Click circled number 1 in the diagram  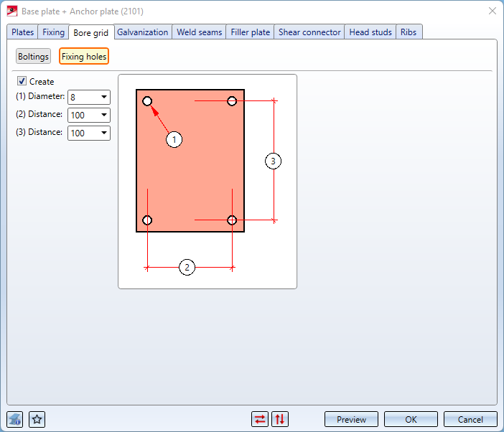(174, 139)
